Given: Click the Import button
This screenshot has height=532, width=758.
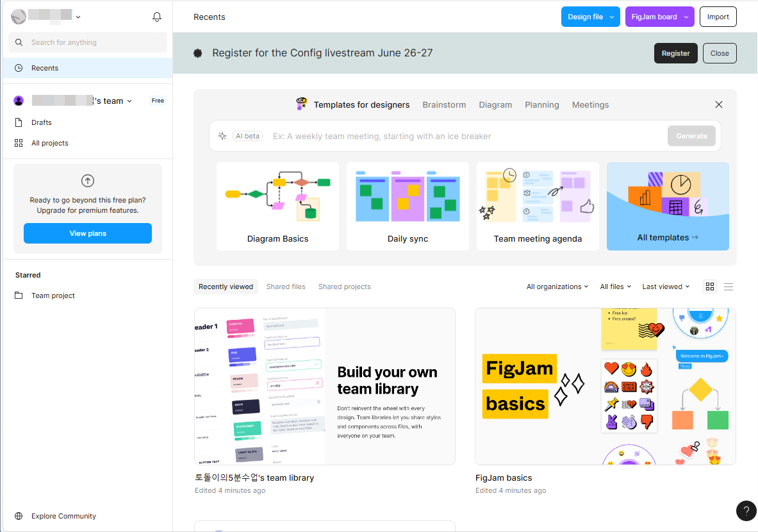Looking at the screenshot, I should pos(718,17).
